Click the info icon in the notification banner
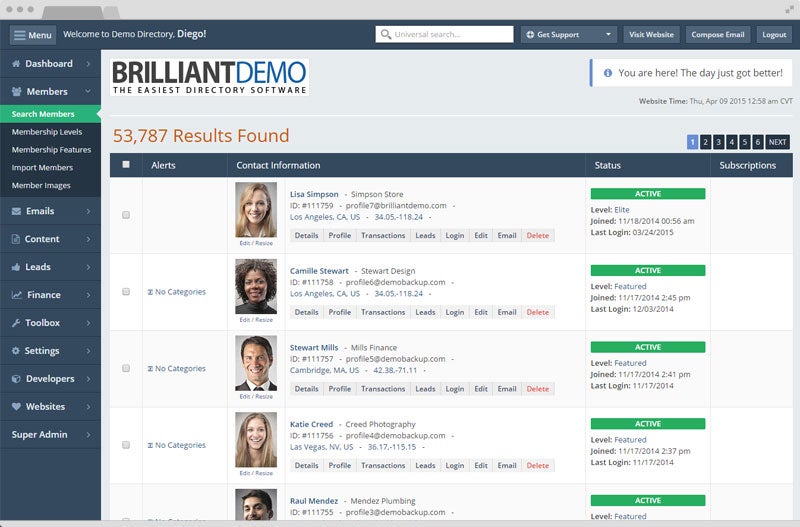Screen dimensions: 800x527 608,73
